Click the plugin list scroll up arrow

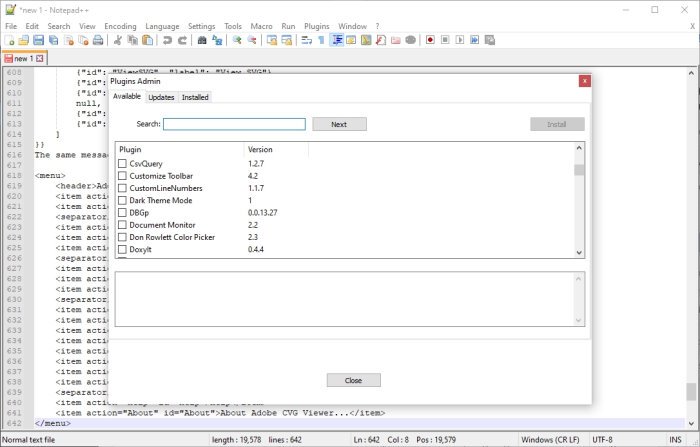[x=579, y=148]
